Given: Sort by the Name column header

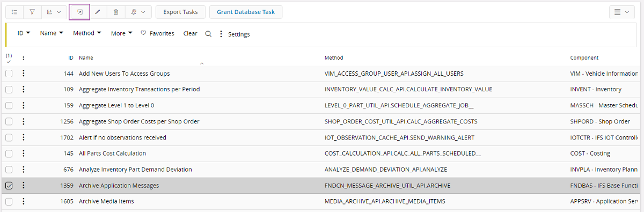Looking at the screenshot, I should pyautogui.click(x=86, y=57).
